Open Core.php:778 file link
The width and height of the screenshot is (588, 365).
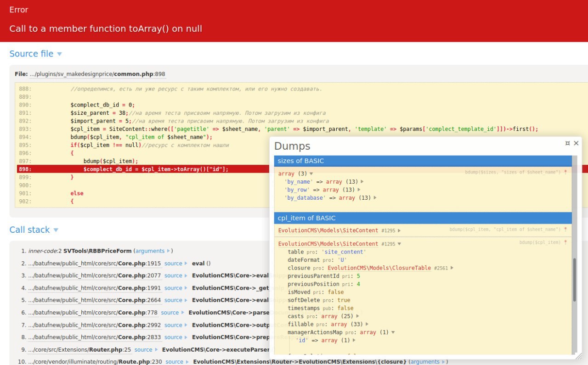93,313
